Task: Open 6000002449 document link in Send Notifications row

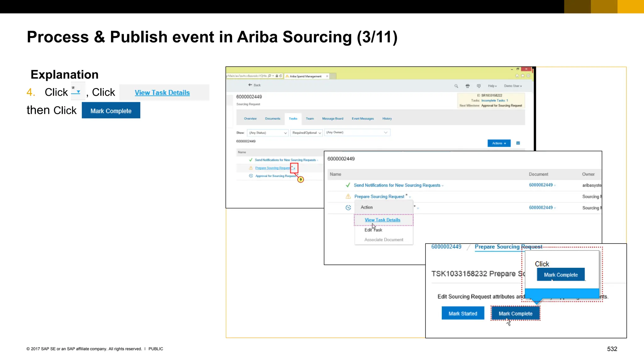Action: tap(541, 185)
